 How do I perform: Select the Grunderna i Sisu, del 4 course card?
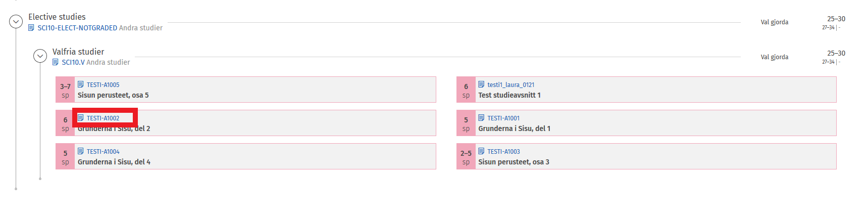tap(252, 157)
